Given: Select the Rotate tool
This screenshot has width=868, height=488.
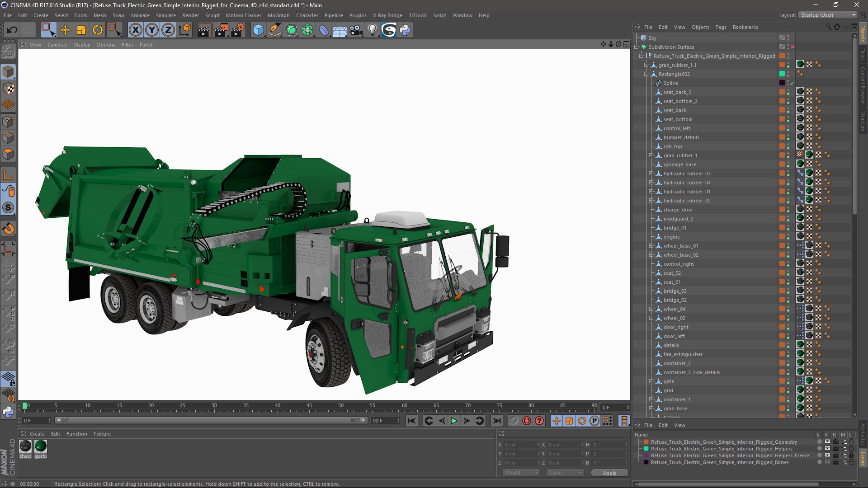Looking at the screenshot, I should (98, 30).
